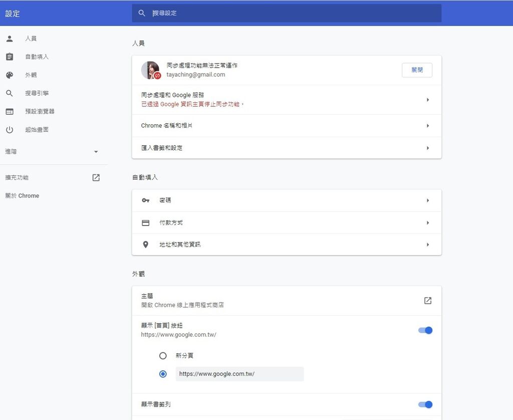Viewport: 513px width, 420px height.
Task: Click the 自動填入 clipboard icon in sidebar
Action: pos(10,57)
